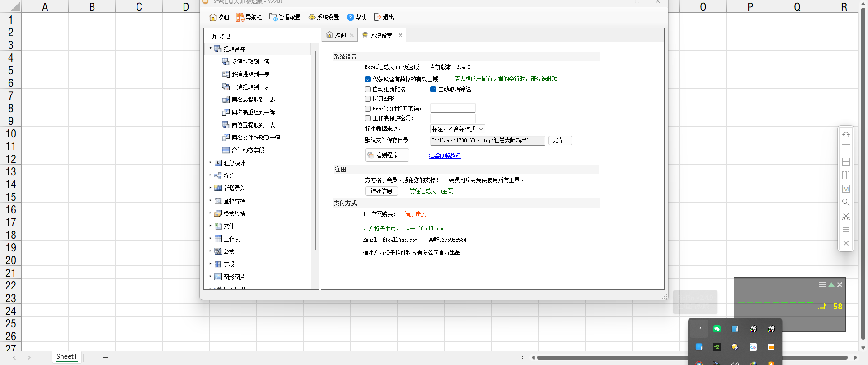Collapse the 提取合并 tree node

point(210,48)
